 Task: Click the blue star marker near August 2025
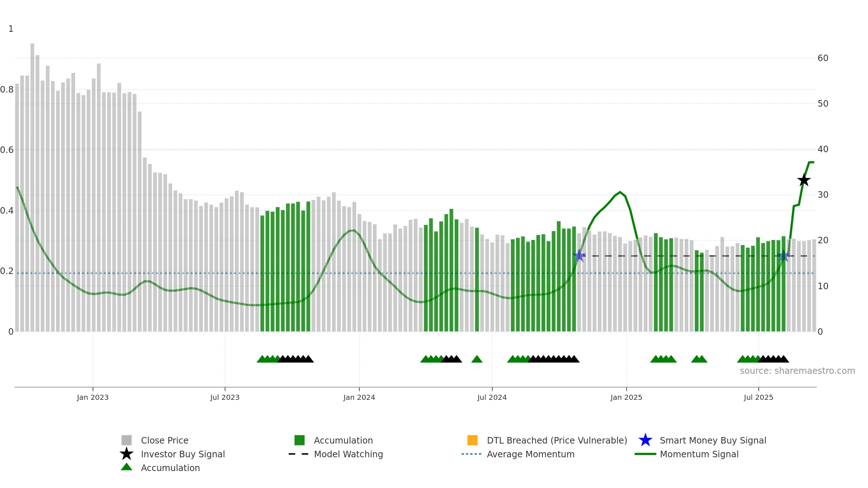point(783,256)
